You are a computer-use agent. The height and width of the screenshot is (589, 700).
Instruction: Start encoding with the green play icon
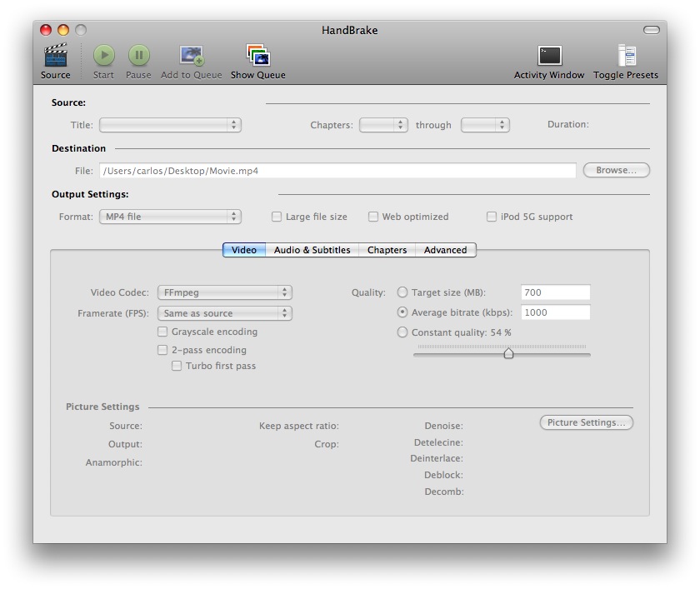(103, 55)
